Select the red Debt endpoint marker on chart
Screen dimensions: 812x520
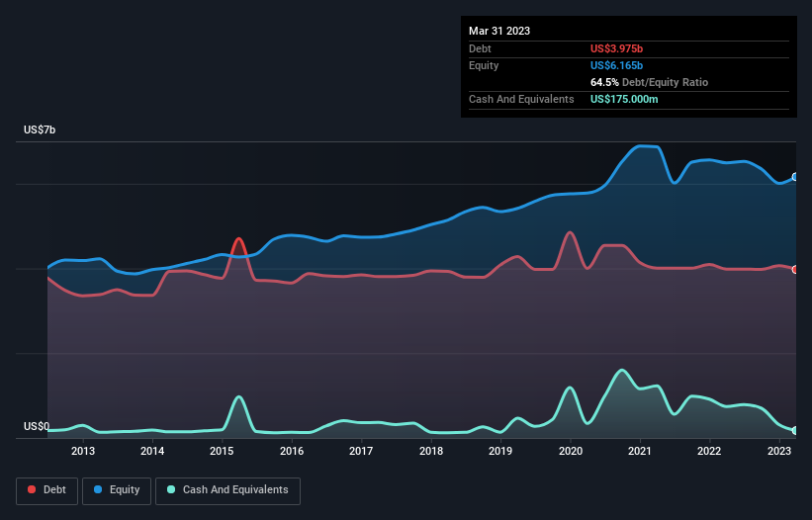coord(795,270)
